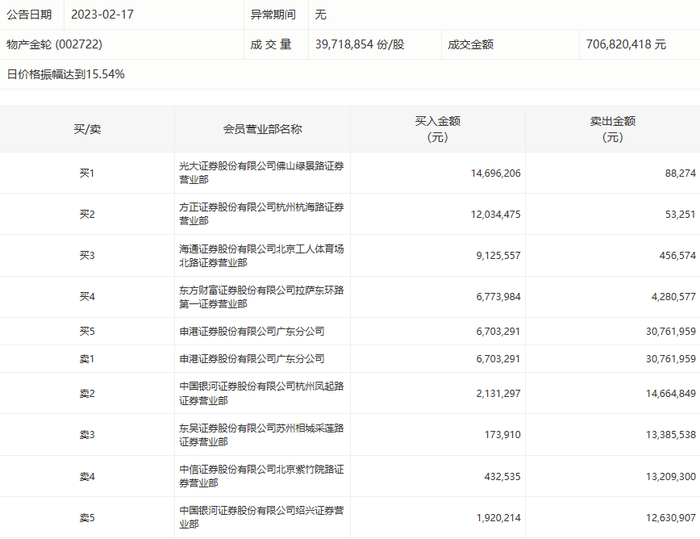700x539 pixels.
Task: Click 海通证券股份有限公司北京工人体育场北路证券营业部
Action: (262, 255)
